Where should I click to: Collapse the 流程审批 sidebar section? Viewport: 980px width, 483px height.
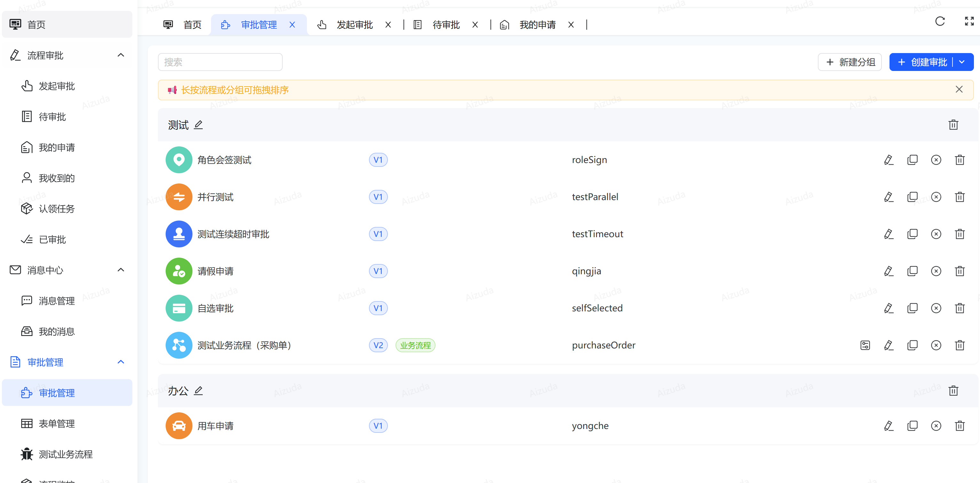tap(121, 55)
